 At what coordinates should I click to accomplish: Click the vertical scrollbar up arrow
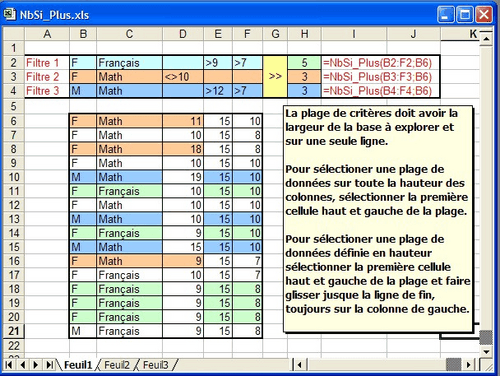(486, 38)
